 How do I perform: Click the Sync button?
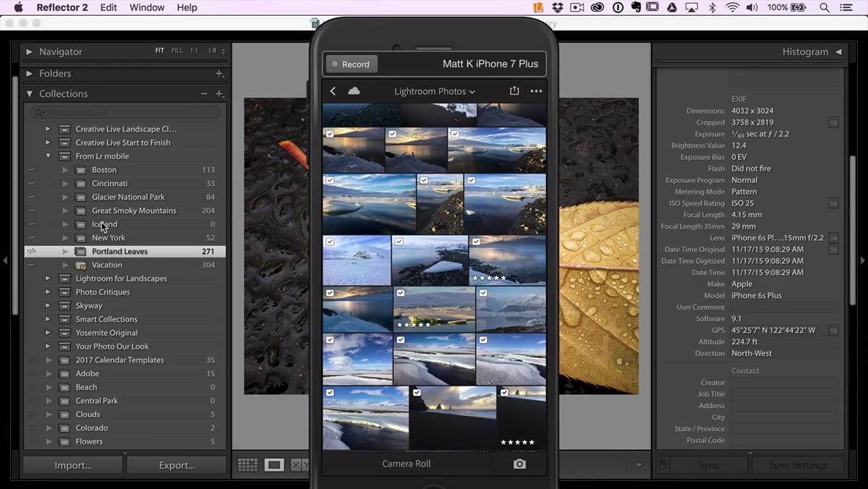pyautogui.click(x=709, y=465)
